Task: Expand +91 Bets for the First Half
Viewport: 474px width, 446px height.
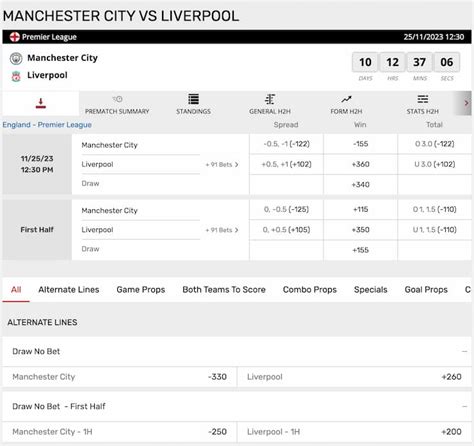Action: [222, 230]
